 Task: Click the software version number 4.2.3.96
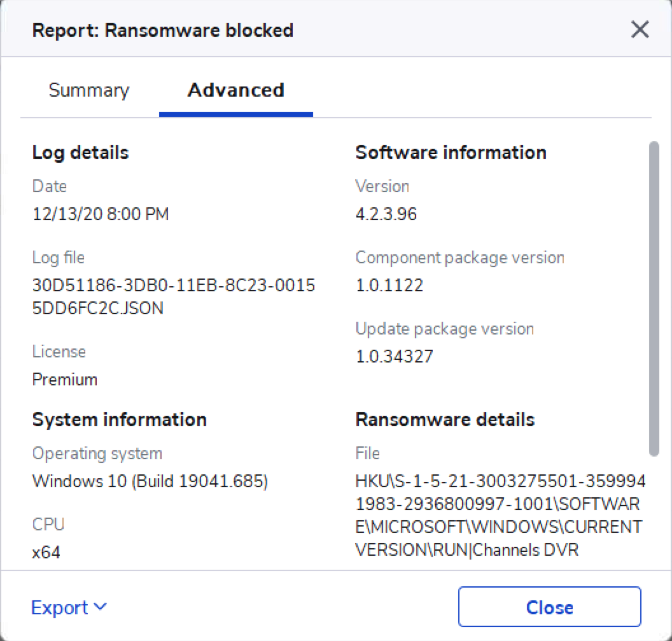(x=386, y=214)
